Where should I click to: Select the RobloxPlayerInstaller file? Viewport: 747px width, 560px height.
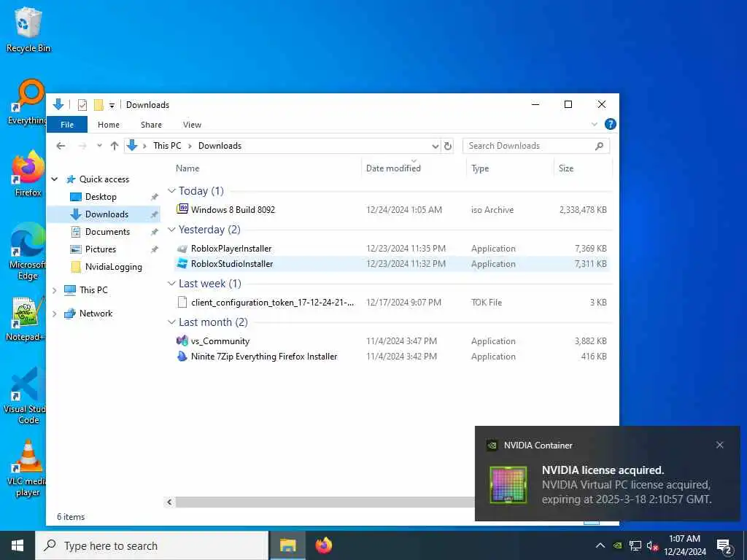pyautogui.click(x=391, y=249)
